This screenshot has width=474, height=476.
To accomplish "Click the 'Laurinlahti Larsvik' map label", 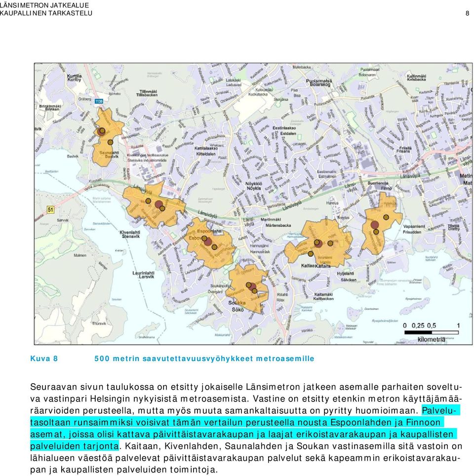I will [x=143, y=275].
